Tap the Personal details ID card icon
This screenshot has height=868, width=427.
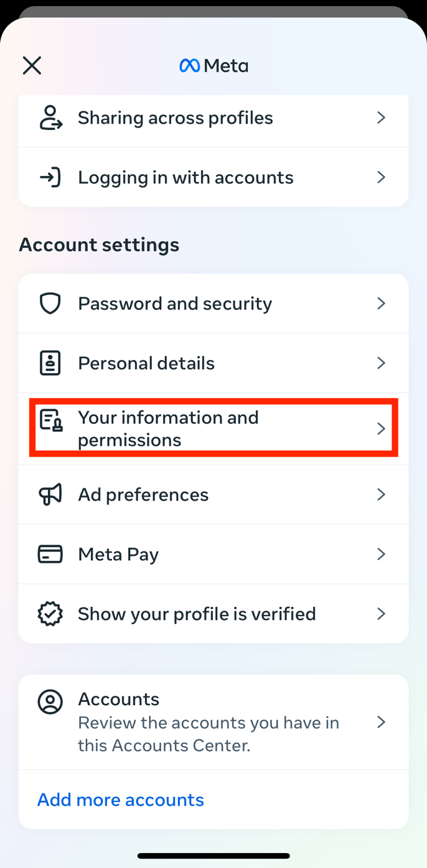coord(50,363)
